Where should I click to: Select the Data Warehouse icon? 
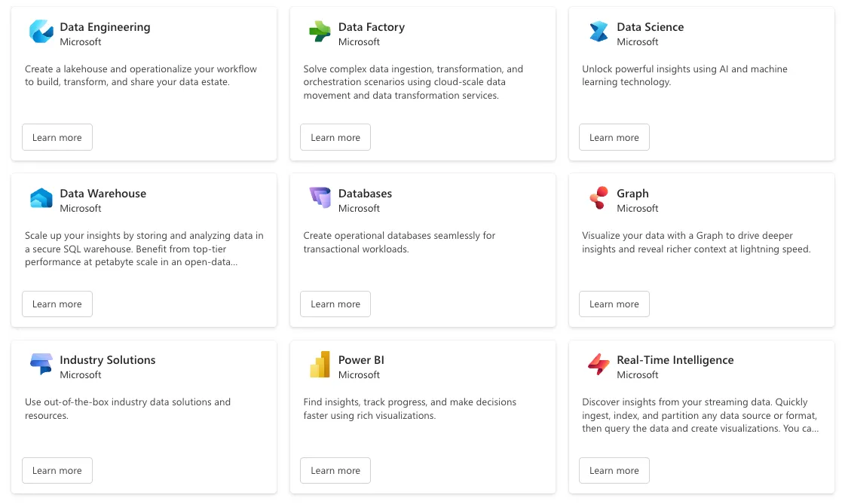tap(41, 198)
